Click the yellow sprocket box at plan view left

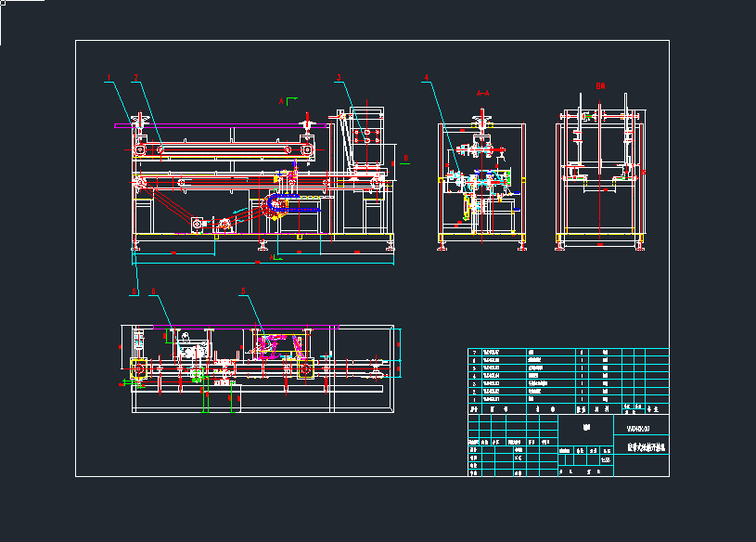coord(139,369)
